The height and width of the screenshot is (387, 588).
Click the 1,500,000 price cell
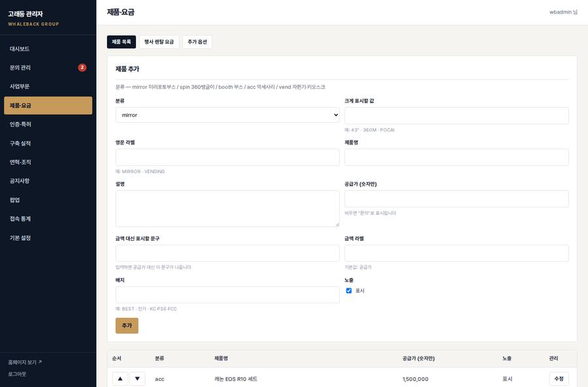pos(415,379)
